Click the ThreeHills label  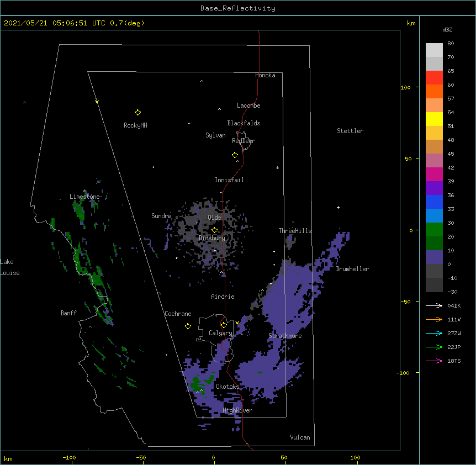(x=295, y=231)
